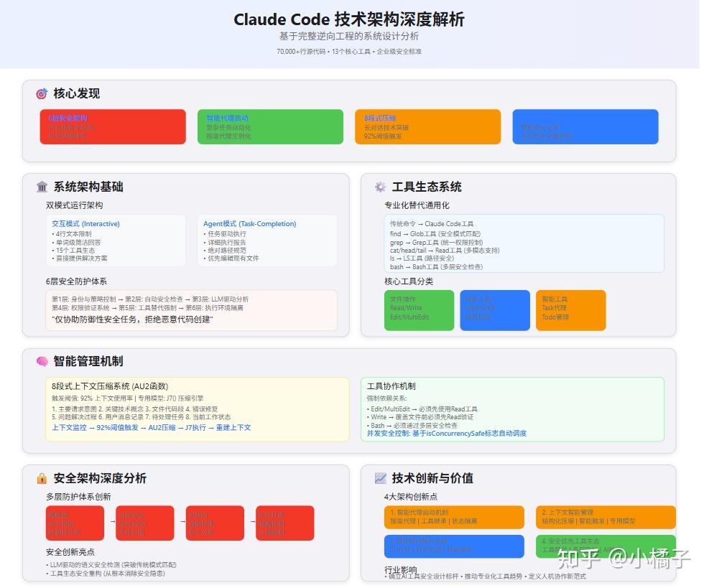
Task: Click the 双模式运行架构 subheading
Action: coord(74,205)
